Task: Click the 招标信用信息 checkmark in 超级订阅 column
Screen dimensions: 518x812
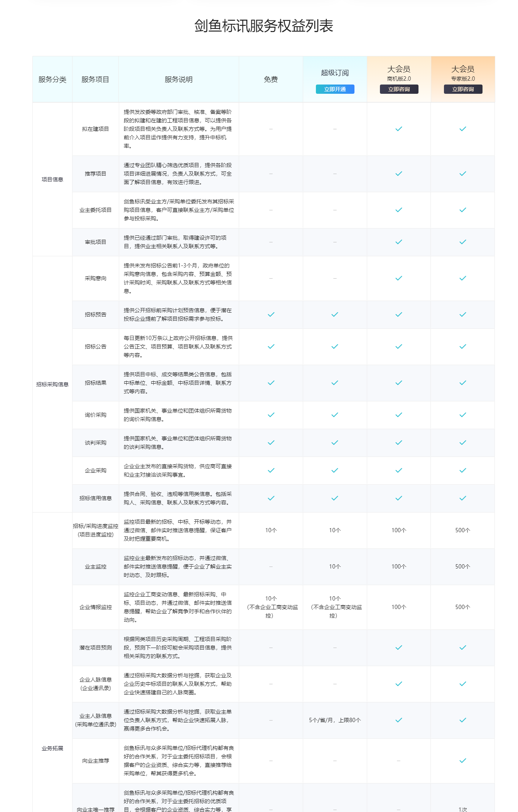Action: click(335, 498)
